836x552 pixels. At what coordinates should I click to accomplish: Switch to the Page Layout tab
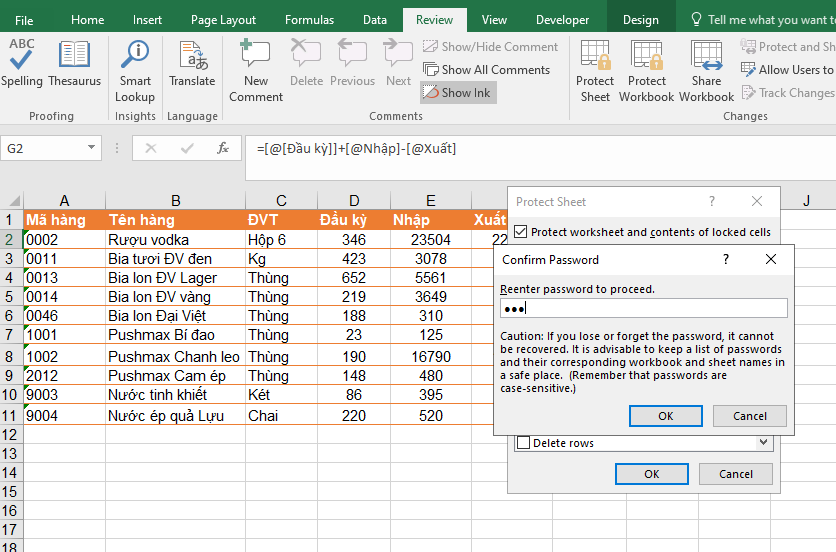coord(223,20)
